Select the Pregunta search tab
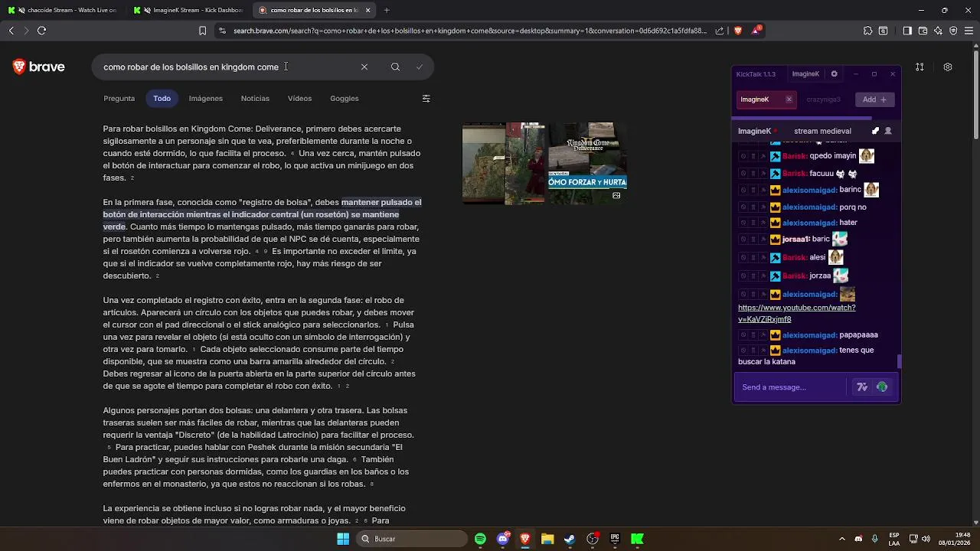This screenshot has height=551, width=980. [119, 98]
